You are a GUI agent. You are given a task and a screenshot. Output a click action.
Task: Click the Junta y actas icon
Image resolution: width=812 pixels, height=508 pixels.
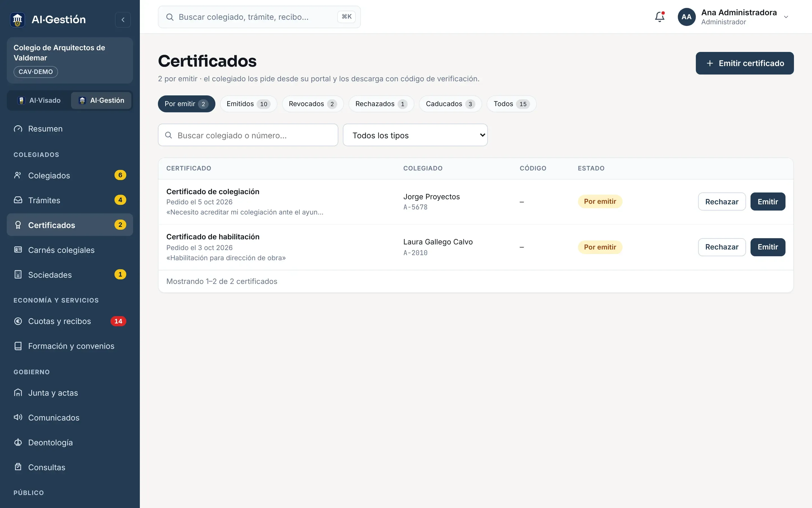tap(18, 393)
